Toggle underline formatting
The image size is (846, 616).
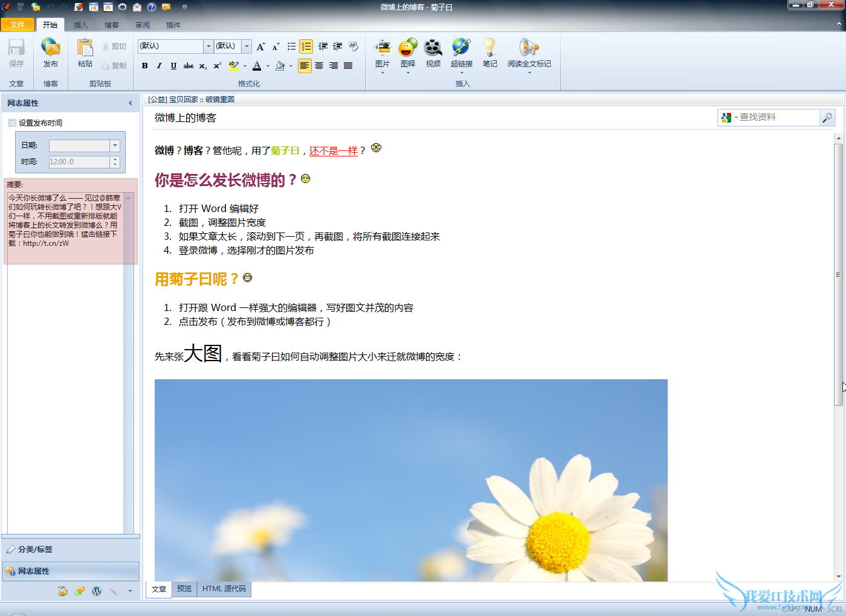point(173,66)
